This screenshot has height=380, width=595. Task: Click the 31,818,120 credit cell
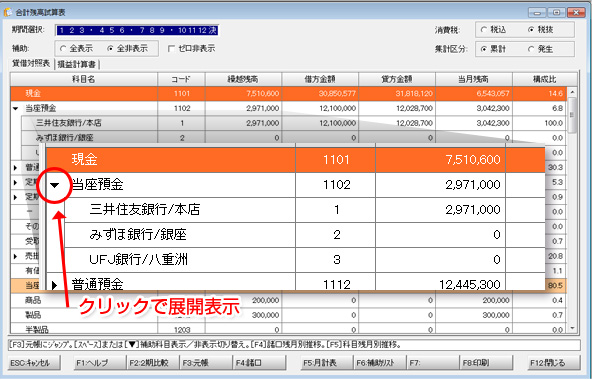coord(397,94)
